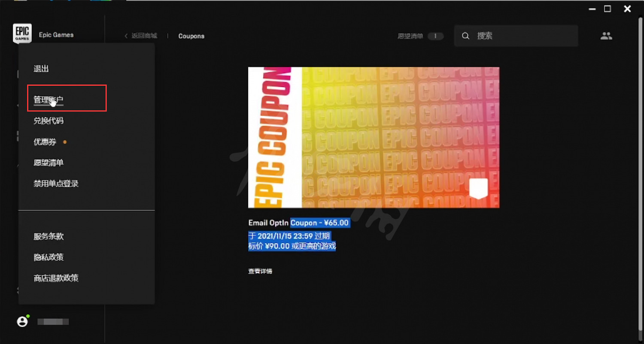Click the 搜索 input field
Image resolution: width=644 pixels, height=344 pixels.
coord(524,36)
